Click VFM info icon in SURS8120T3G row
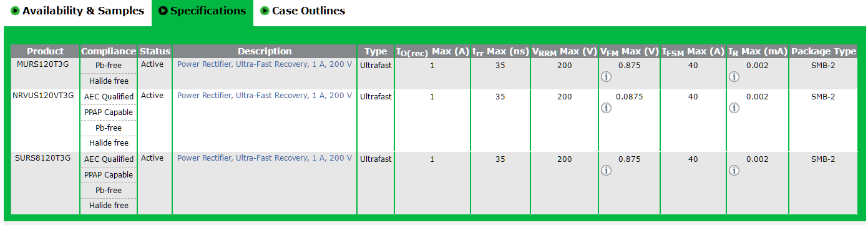This screenshot has height=225, width=868. 605,171
